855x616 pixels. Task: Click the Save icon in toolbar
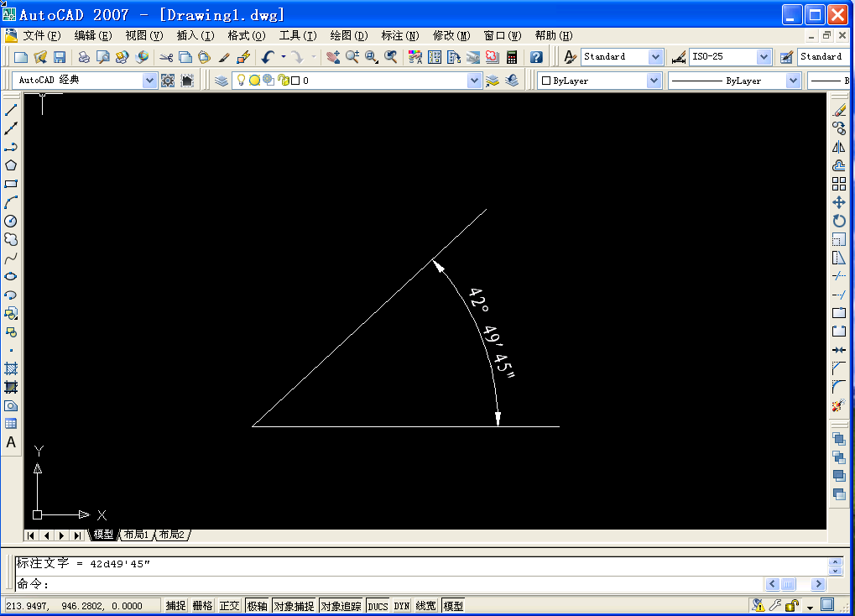[x=60, y=57]
